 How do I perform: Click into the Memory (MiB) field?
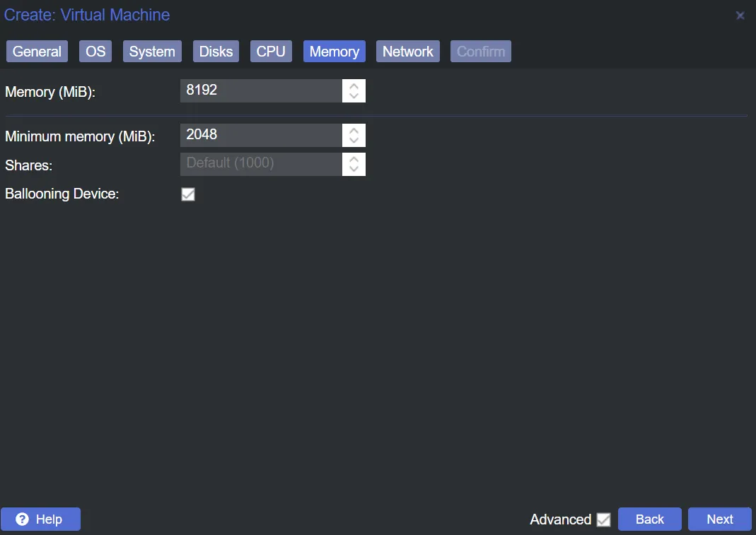[x=261, y=91]
